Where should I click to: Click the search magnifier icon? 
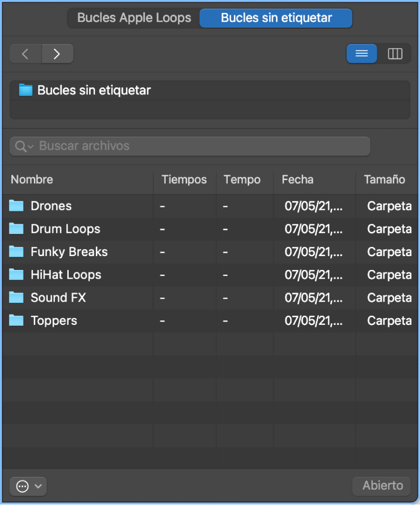coord(22,146)
